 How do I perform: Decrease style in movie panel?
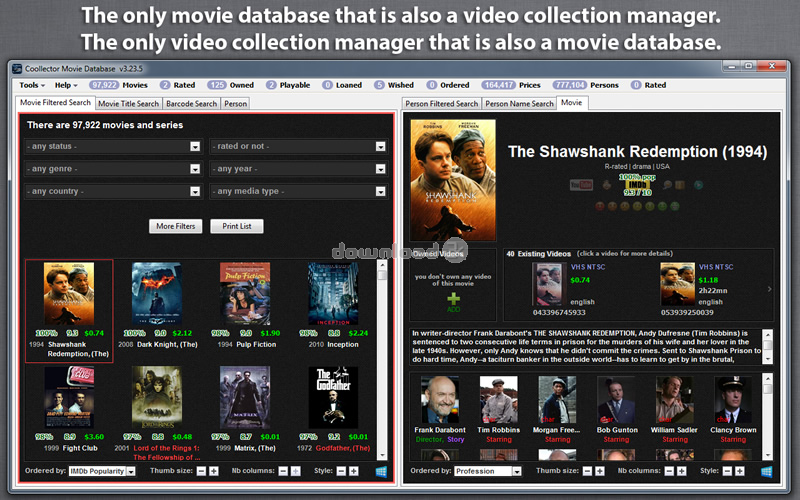341,471
